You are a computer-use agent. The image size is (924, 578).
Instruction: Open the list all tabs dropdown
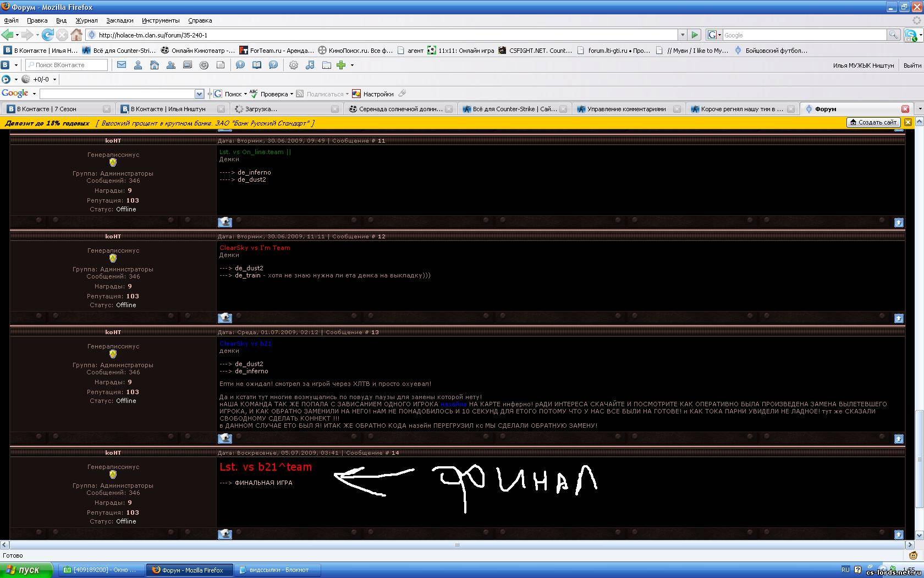click(920, 109)
